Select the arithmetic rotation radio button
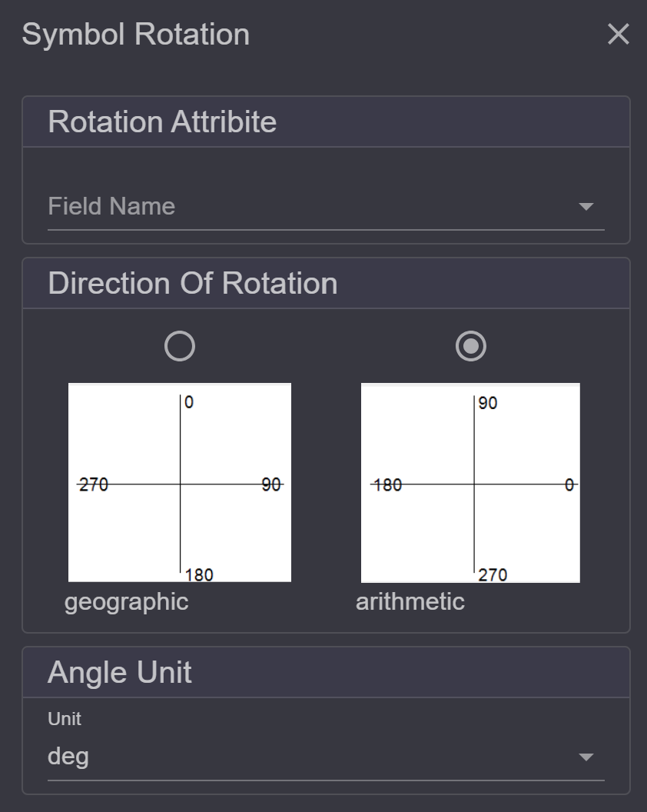Screen dimensions: 647x812 [470, 346]
